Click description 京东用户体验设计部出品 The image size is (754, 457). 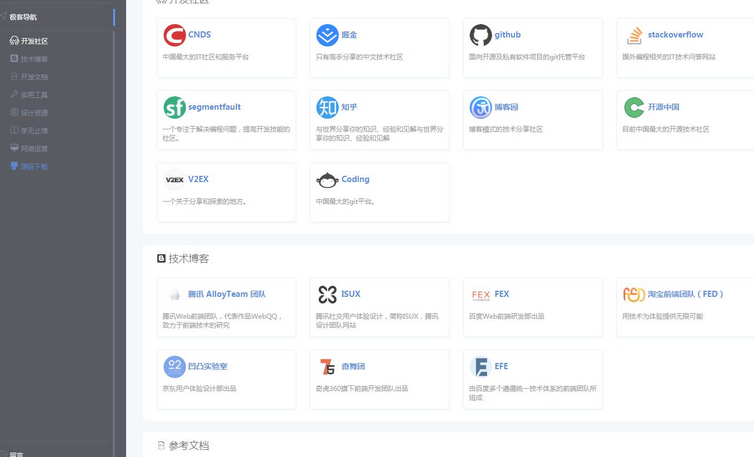point(199,388)
